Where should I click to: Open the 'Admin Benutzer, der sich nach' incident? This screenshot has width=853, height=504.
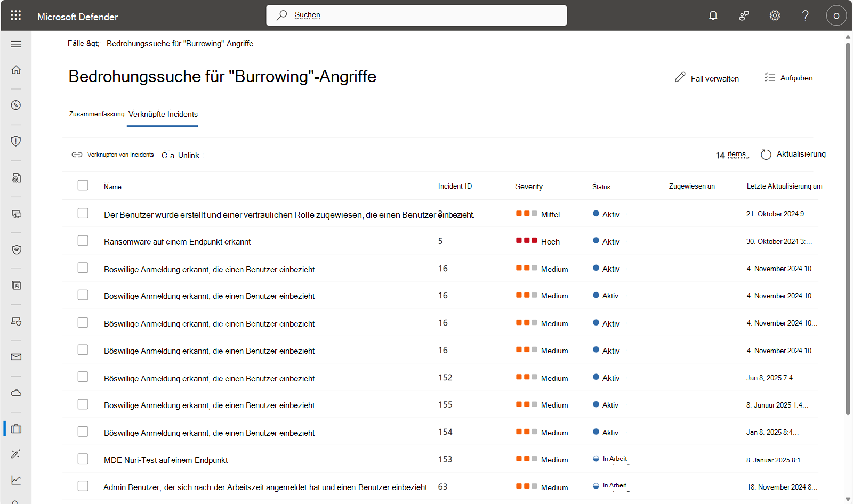(265, 487)
